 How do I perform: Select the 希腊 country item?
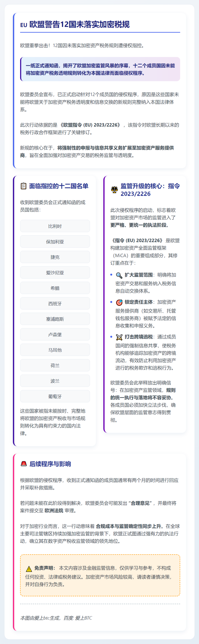[55, 288]
